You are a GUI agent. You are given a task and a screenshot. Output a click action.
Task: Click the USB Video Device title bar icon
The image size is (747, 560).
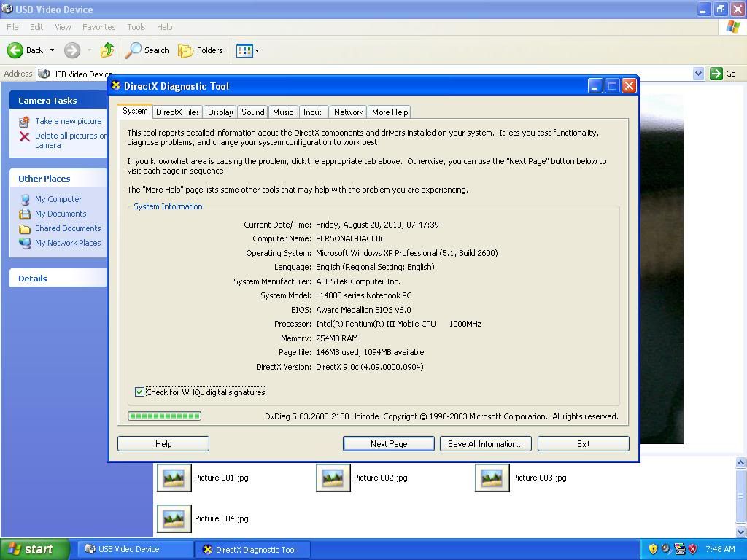pos(7,9)
